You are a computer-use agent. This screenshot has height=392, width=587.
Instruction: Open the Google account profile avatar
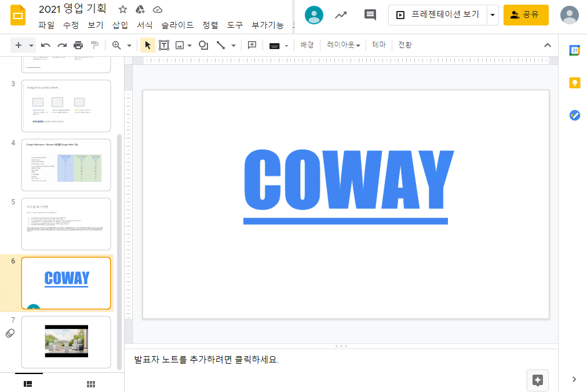click(x=570, y=15)
